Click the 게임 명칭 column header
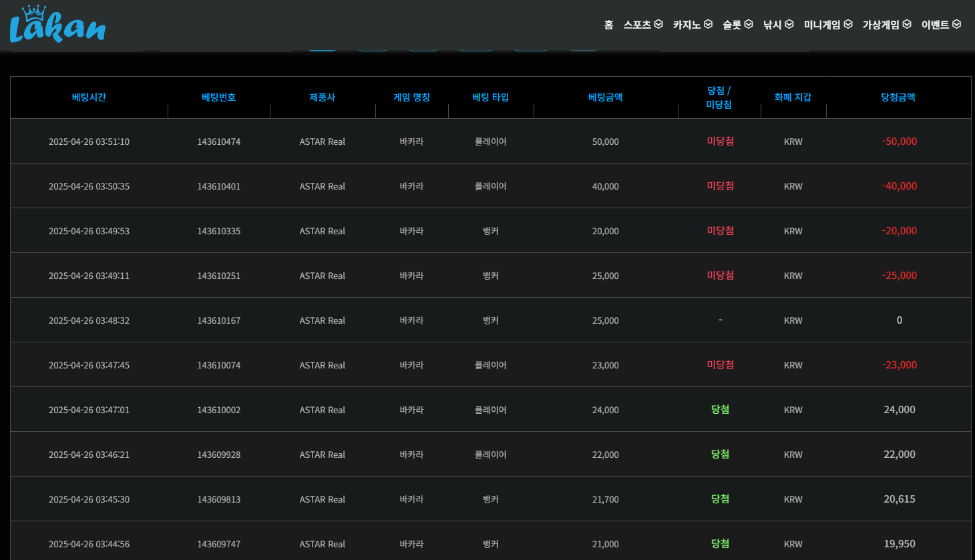 tap(411, 97)
